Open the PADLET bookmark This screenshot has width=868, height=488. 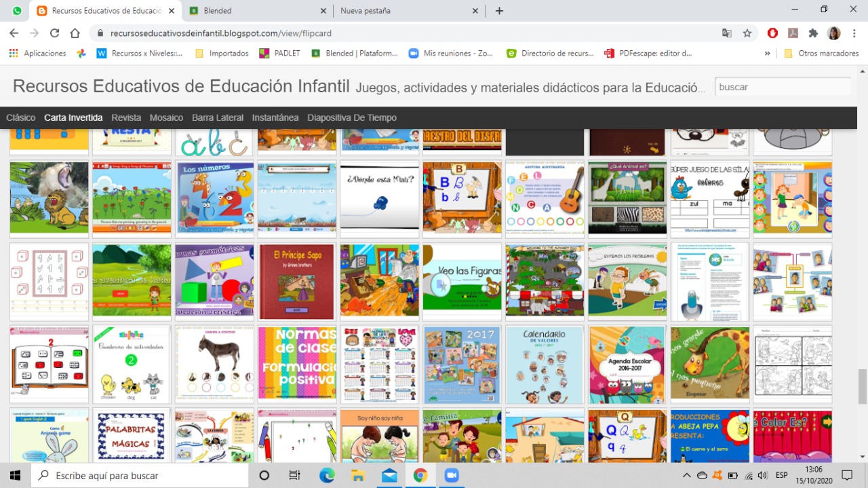click(x=279, y=53)
